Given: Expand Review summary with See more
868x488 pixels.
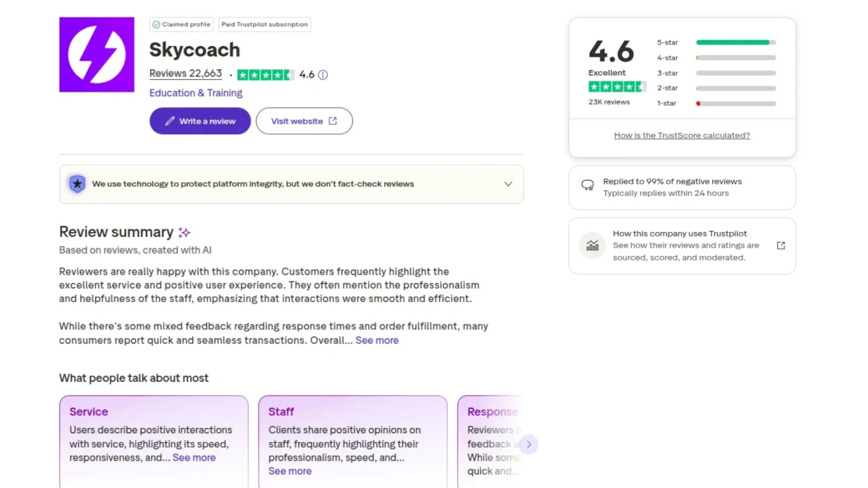Looking at the screenshot, I should tap(377, 340).
